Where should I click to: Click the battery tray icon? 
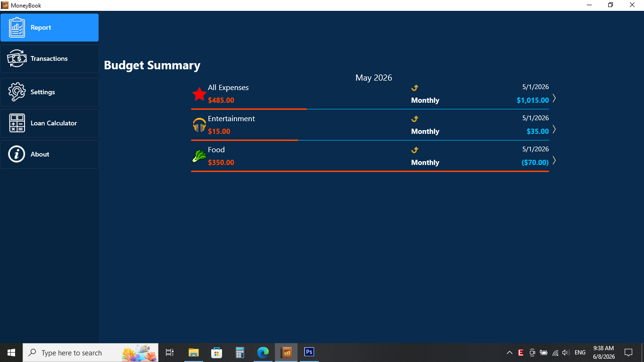pos(544,353)
